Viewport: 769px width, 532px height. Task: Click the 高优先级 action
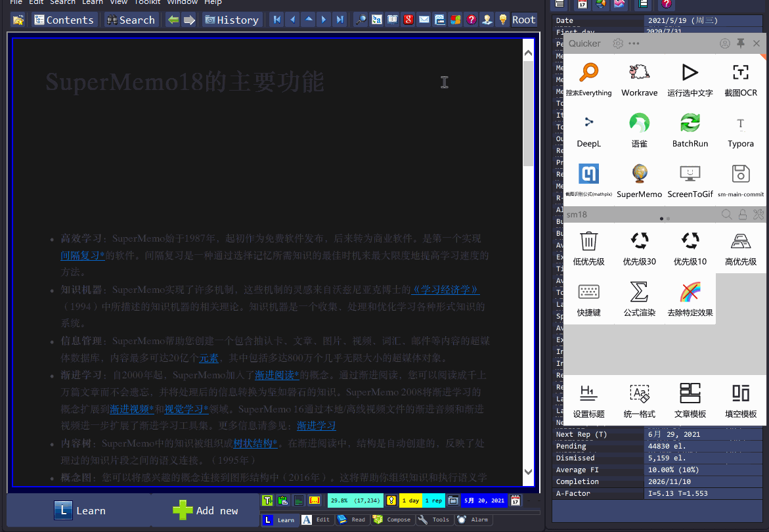click(x=741, y=248)
